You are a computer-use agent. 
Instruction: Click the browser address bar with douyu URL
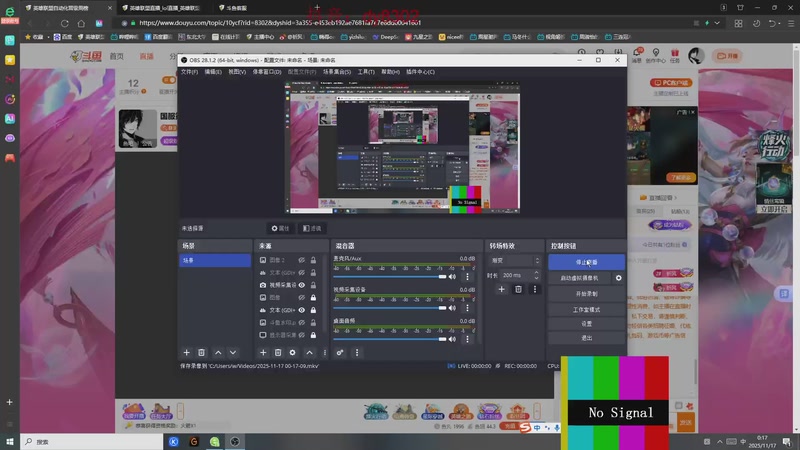(x=408, y=23)
